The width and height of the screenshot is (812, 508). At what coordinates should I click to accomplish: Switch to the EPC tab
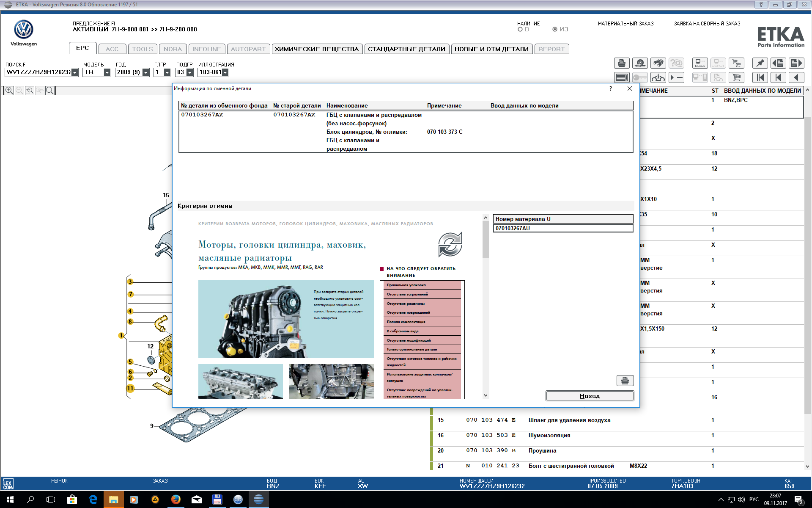tap(83, 48)
